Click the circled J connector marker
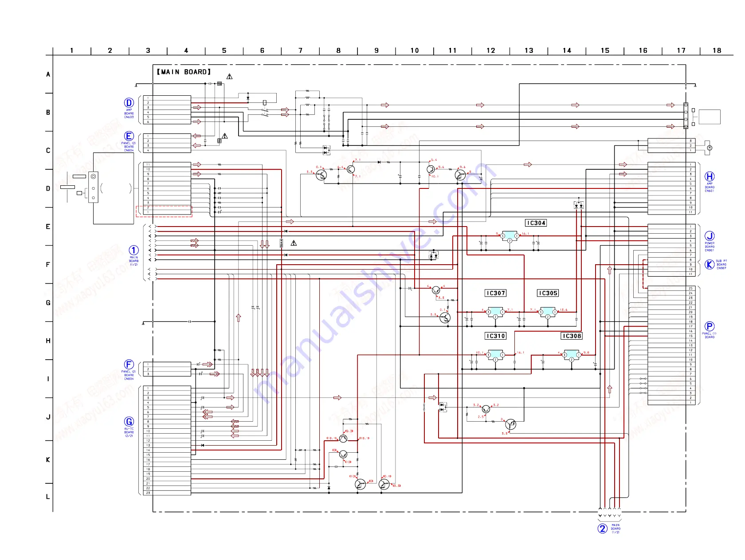The width and height of the screenshot is (745, 560). click(x=710, y=236)
